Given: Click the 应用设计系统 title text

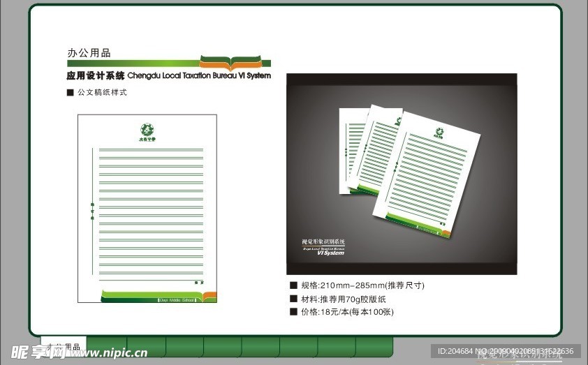Looking at the screenshot, I should tap(95, 75).
